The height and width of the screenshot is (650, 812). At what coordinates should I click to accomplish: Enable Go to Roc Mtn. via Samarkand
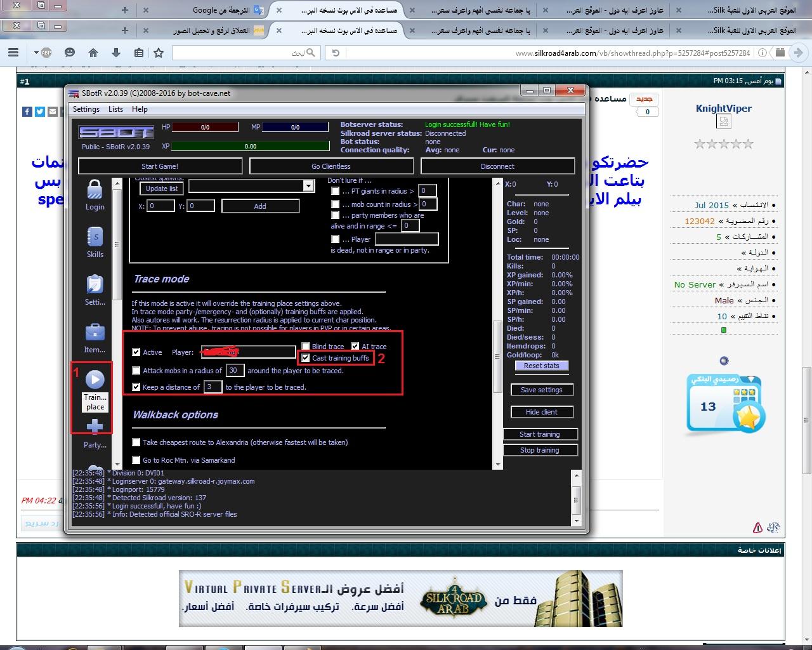click(x=136, y=460)
